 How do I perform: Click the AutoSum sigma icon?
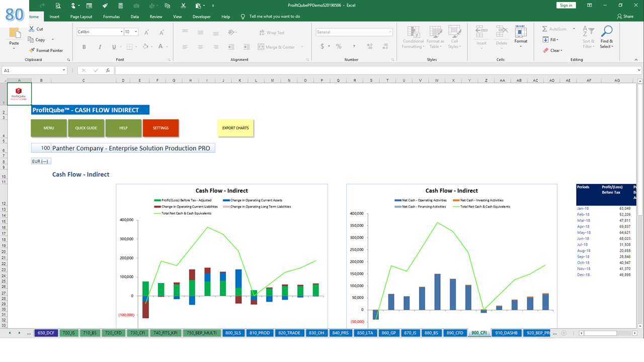tap(545, 29)
